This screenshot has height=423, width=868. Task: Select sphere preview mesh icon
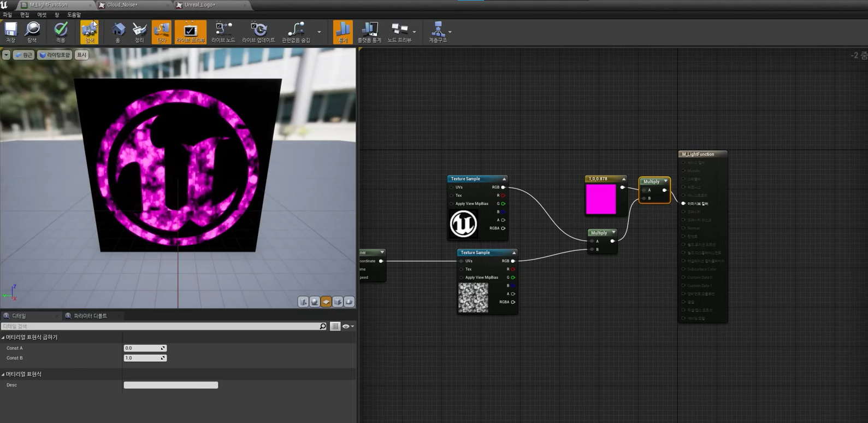click(315, 302)
